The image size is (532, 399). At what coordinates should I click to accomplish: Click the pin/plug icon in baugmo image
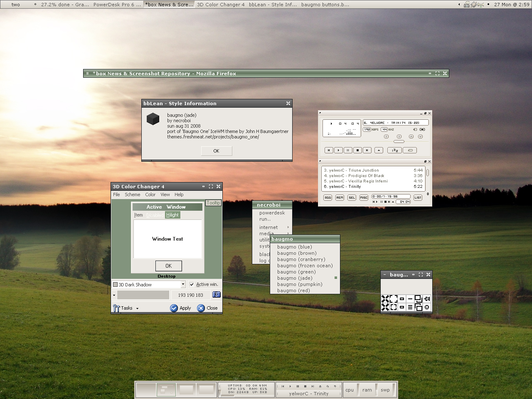coord(427,299)
